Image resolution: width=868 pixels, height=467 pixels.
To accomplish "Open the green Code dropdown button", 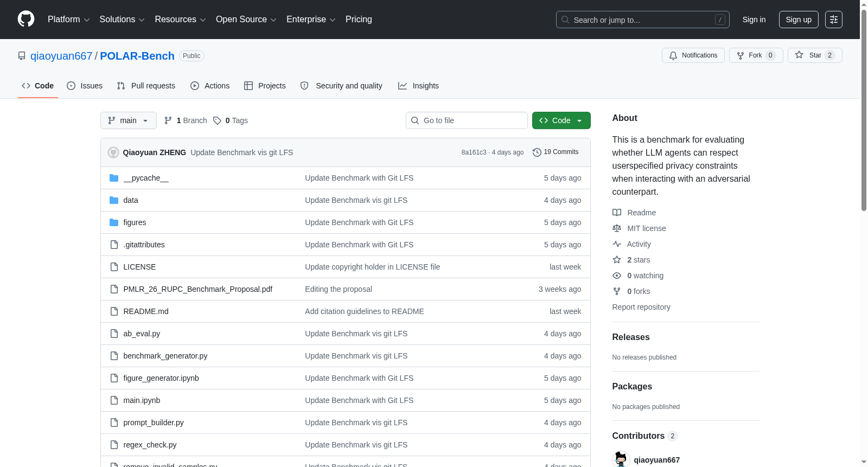I will (x=561, y=120).
